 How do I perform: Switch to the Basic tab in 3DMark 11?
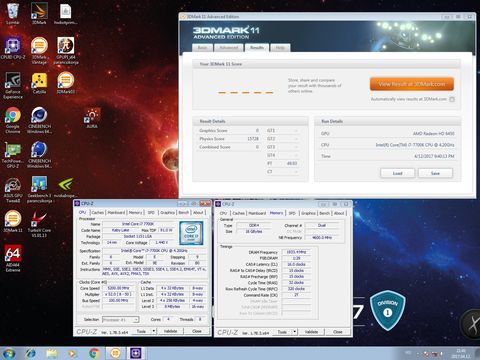click(203, 48)
